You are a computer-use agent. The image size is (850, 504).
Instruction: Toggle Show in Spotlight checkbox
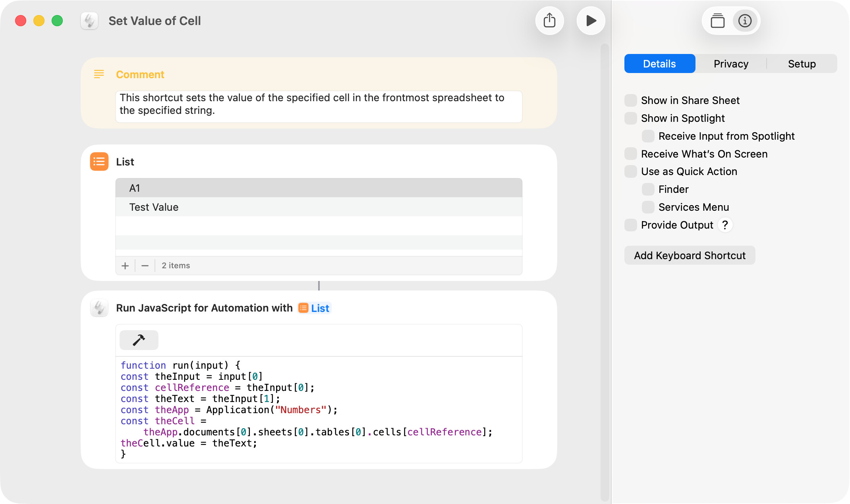click(x=630, y=118)
